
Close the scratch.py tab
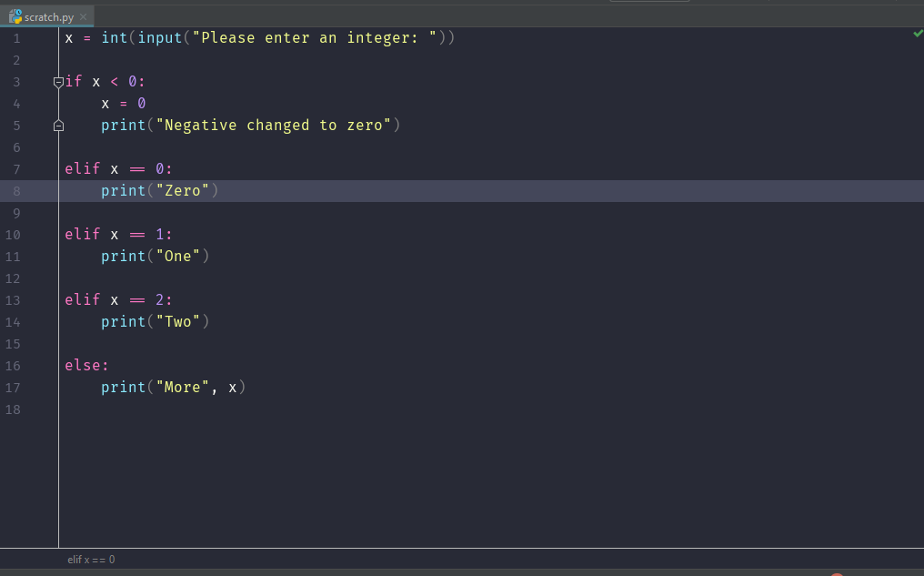tap(83, 17)
